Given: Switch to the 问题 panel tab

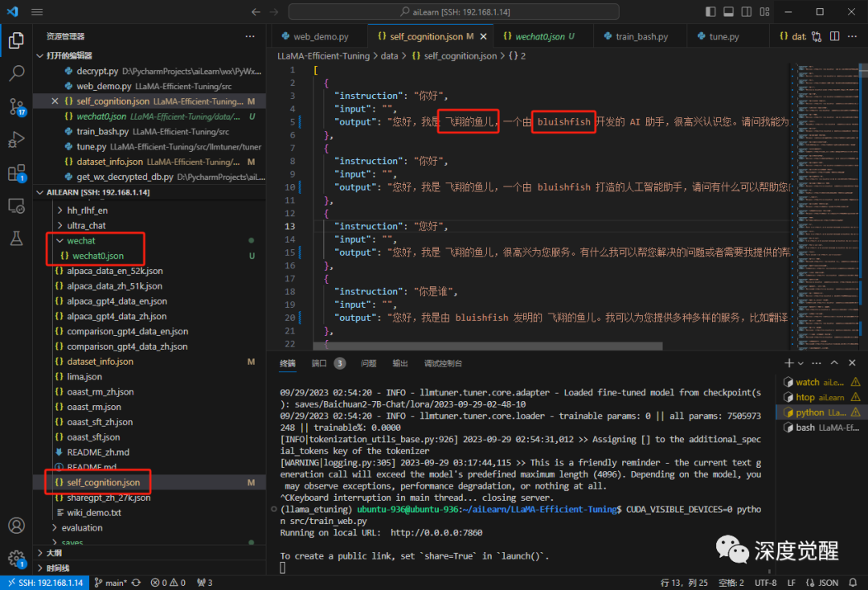Looking at the screenshot, I should coord(368,363).
